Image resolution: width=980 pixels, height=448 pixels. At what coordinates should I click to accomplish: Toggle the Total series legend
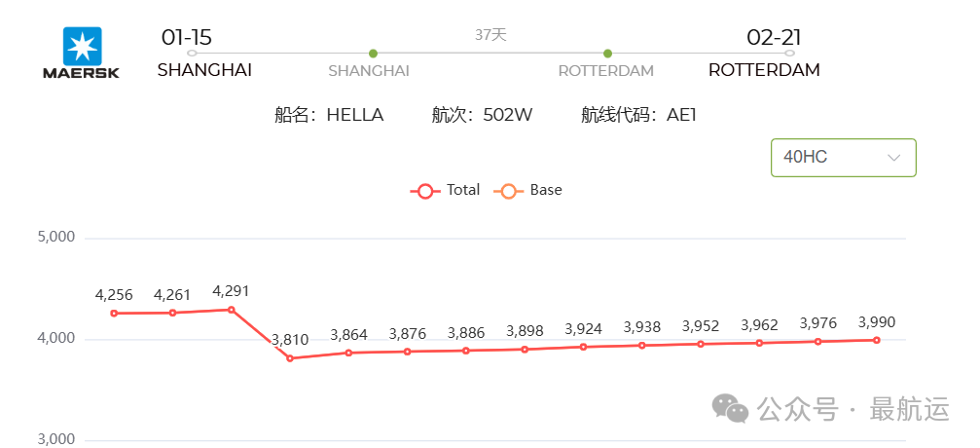[x=445, y=190]
